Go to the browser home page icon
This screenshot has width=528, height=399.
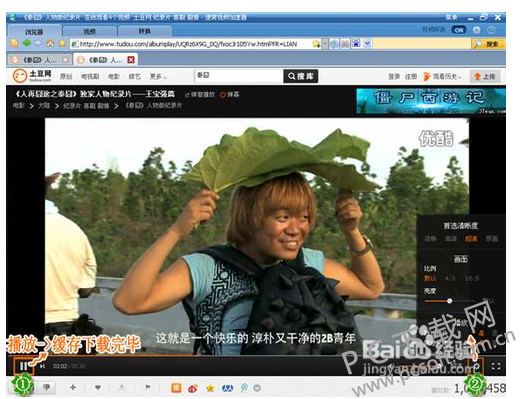50,43
